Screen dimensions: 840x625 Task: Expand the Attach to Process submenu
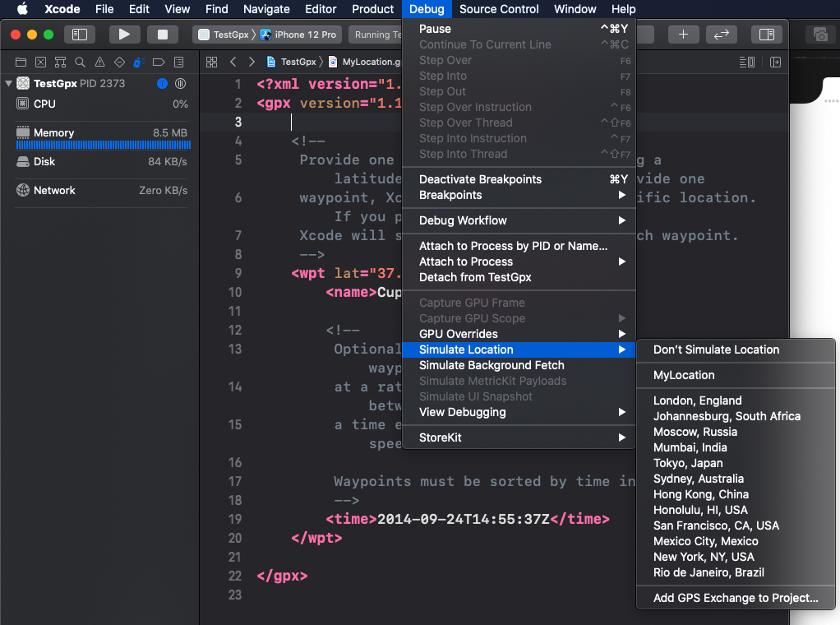click(x=519, y=262)
